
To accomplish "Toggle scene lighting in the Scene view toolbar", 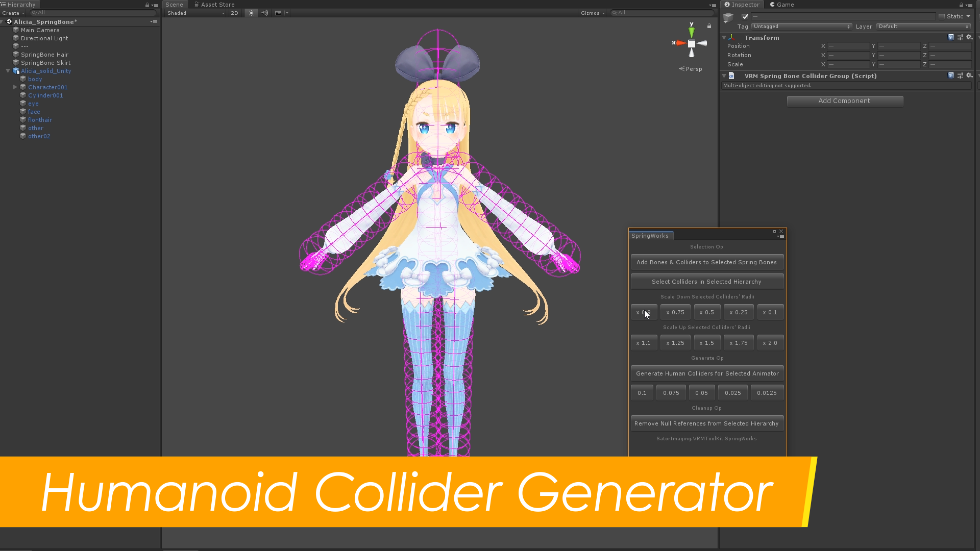I will pyautogui.click(x=251, y=13).
